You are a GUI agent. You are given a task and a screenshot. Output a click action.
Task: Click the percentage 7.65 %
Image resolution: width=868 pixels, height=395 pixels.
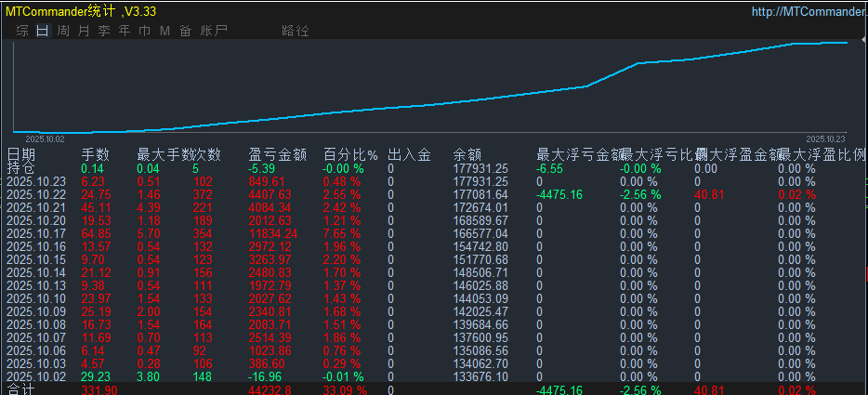(342, 234)
